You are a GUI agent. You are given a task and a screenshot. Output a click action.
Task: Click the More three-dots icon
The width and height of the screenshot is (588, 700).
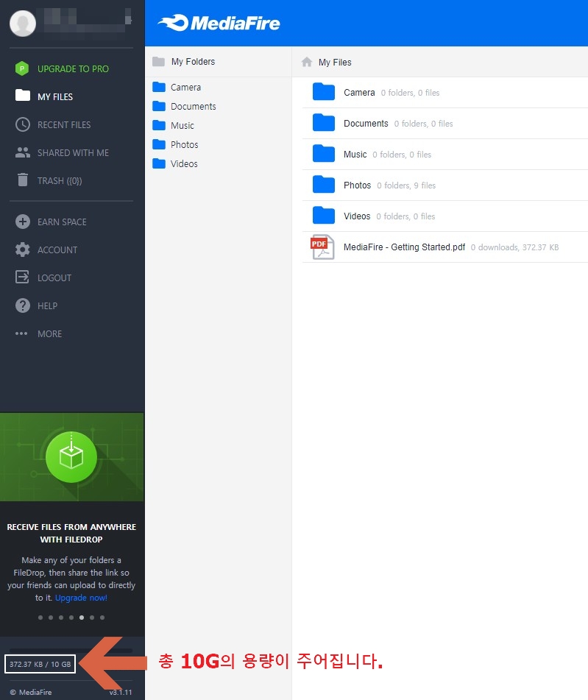(21, 333)
